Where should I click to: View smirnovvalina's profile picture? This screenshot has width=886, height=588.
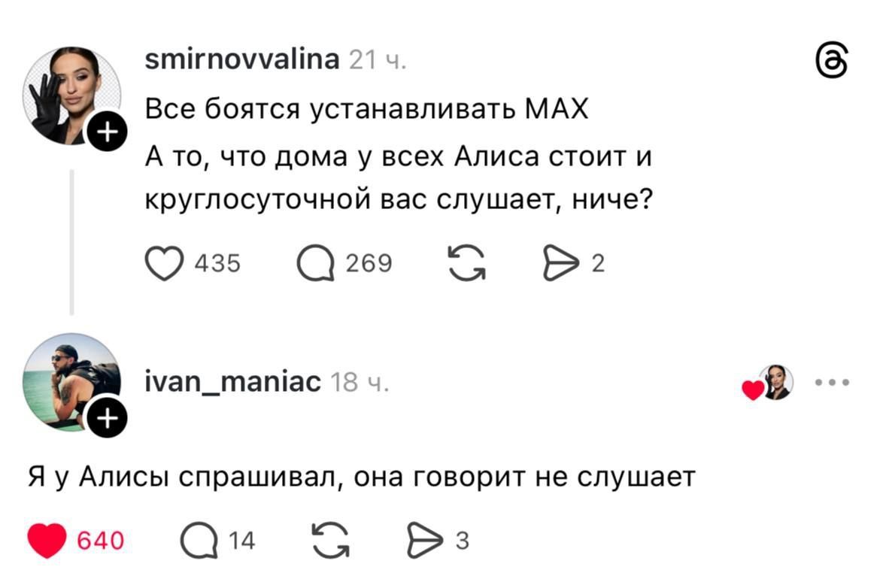(x=72, y=86)
